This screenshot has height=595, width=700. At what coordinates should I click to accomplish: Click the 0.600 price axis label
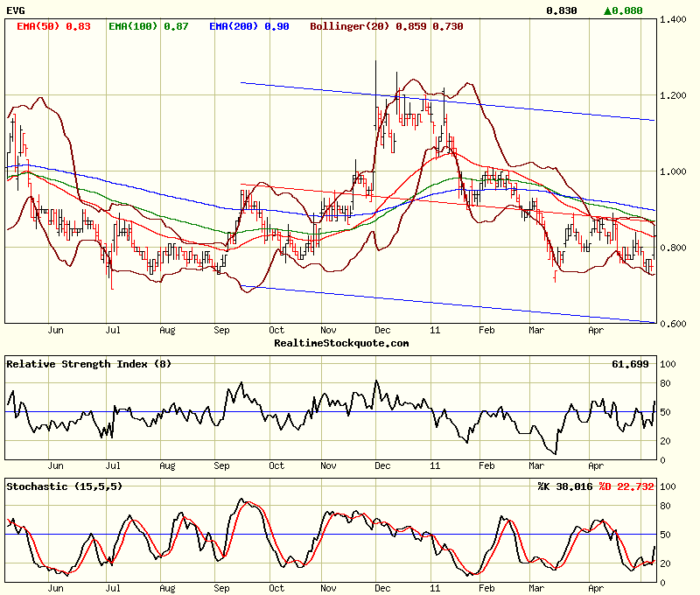675,324
